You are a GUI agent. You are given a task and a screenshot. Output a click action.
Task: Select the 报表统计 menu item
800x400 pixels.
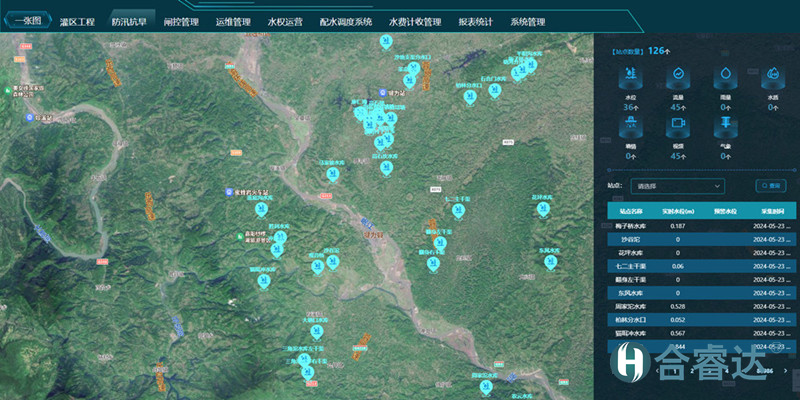tap(475, 21)
